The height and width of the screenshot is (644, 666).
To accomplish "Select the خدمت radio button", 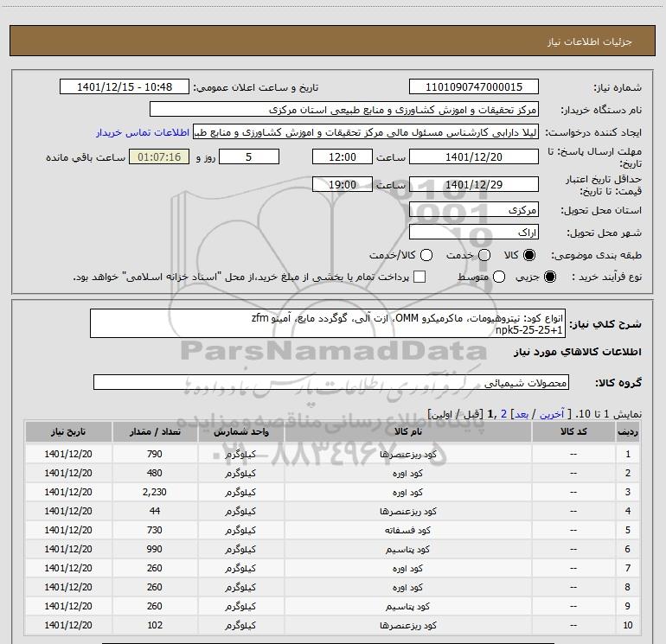I will 484,255.
